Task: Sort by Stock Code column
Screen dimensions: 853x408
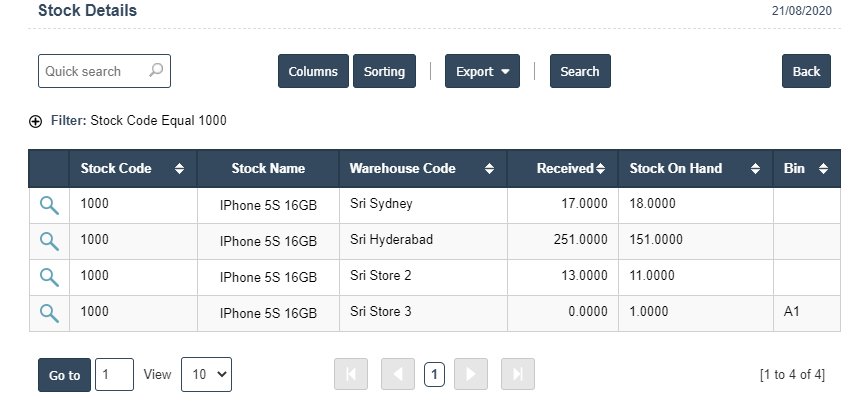Action: click(131, 169)
